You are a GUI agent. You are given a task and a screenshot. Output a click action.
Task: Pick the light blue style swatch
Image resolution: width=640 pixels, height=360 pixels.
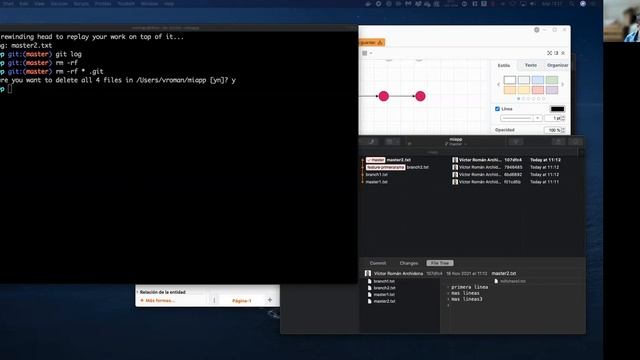pyautogui.click(x=538, y=80)
